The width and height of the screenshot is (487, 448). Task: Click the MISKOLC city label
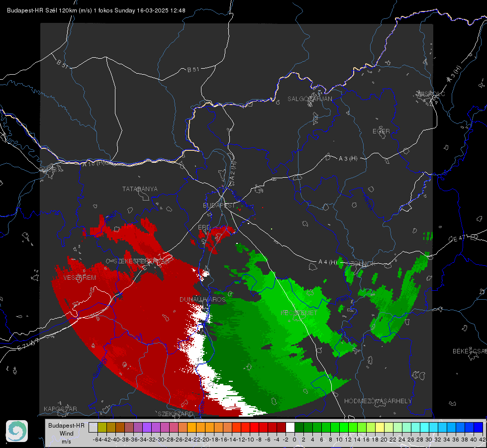pyautogui.click(x=432, y=94)
